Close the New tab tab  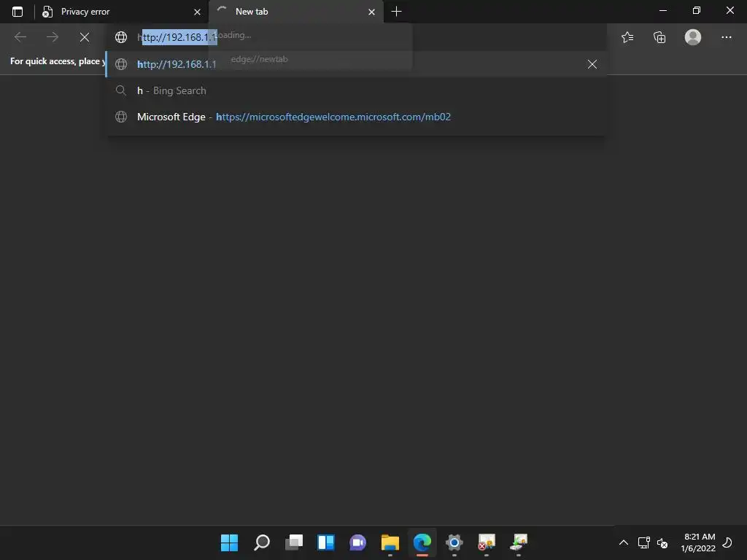click(371, 12)
